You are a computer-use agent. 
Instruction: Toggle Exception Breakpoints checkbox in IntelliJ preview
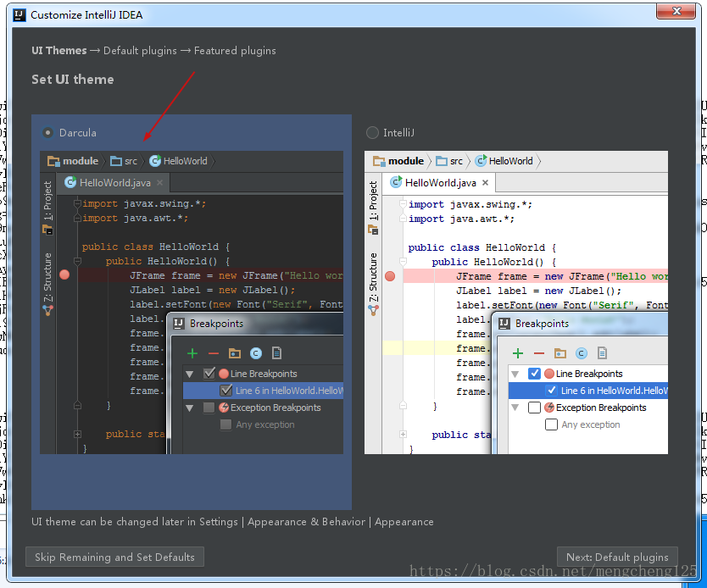click(534, 408)
